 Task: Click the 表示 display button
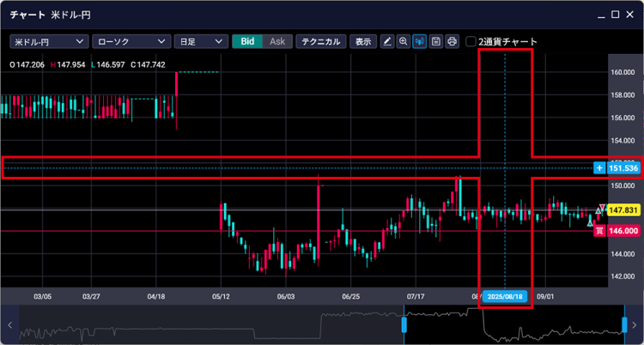363,41
